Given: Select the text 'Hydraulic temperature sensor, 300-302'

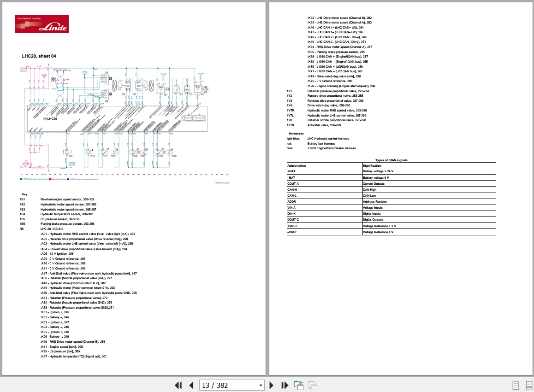Looking at the screenshot, I should 66,214.
